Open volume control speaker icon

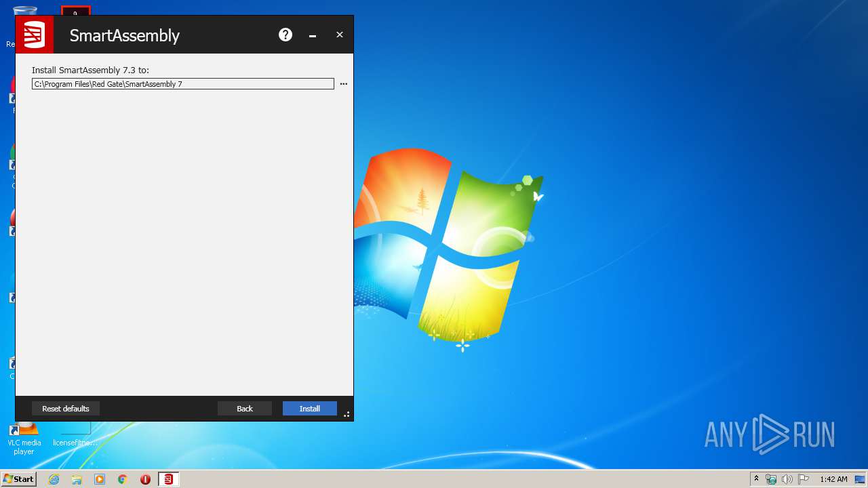[787, 479]
